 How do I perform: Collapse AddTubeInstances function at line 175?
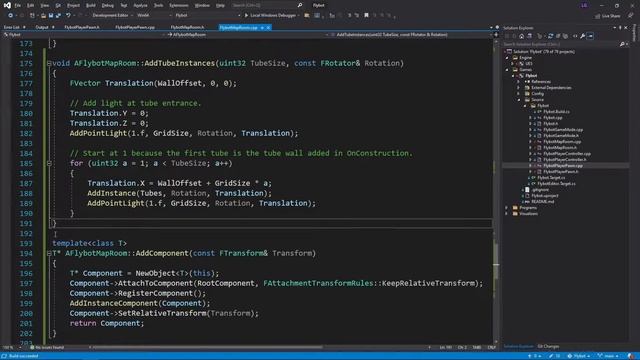49,63
